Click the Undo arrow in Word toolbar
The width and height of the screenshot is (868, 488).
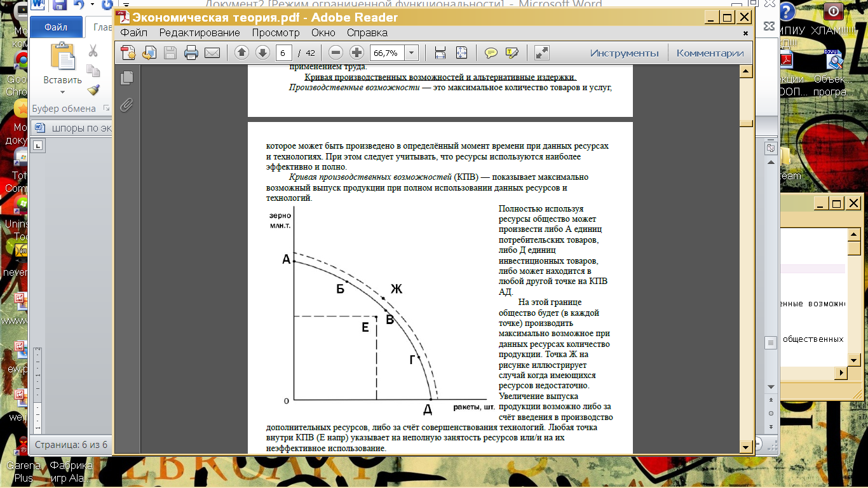click(x=79, y=6)
